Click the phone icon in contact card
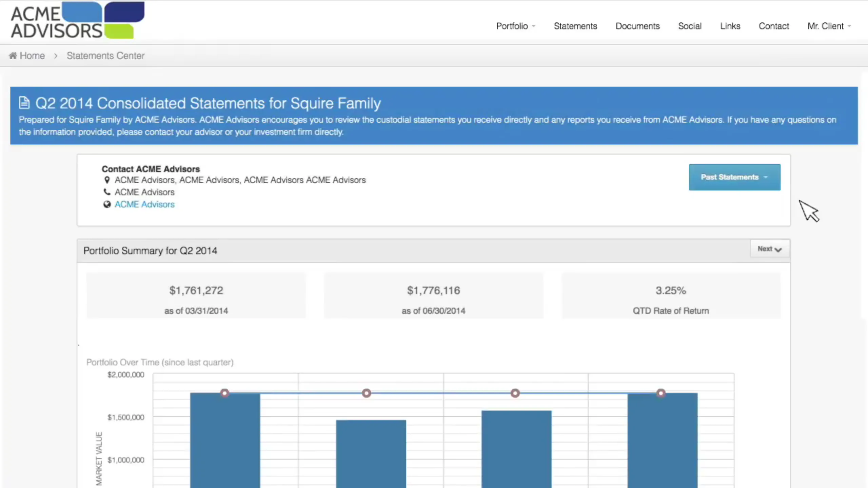This screenshot has height=488, width=868. 107,192
